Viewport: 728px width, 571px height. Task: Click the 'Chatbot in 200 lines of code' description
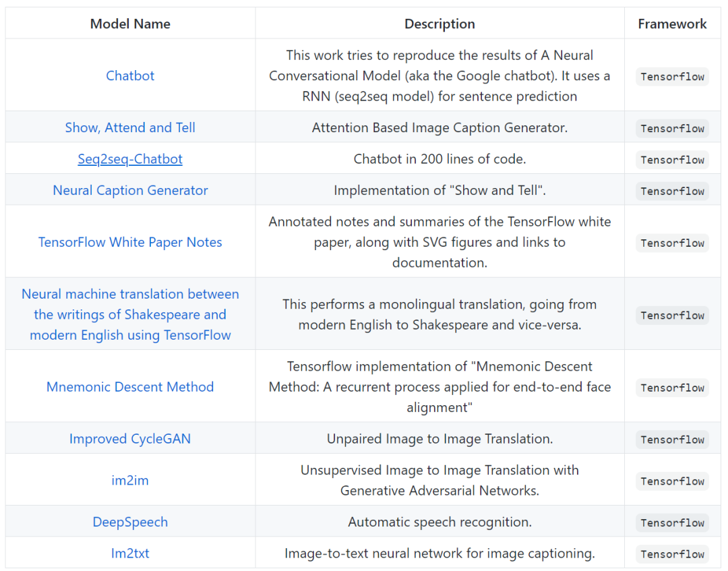coord(439,159)
